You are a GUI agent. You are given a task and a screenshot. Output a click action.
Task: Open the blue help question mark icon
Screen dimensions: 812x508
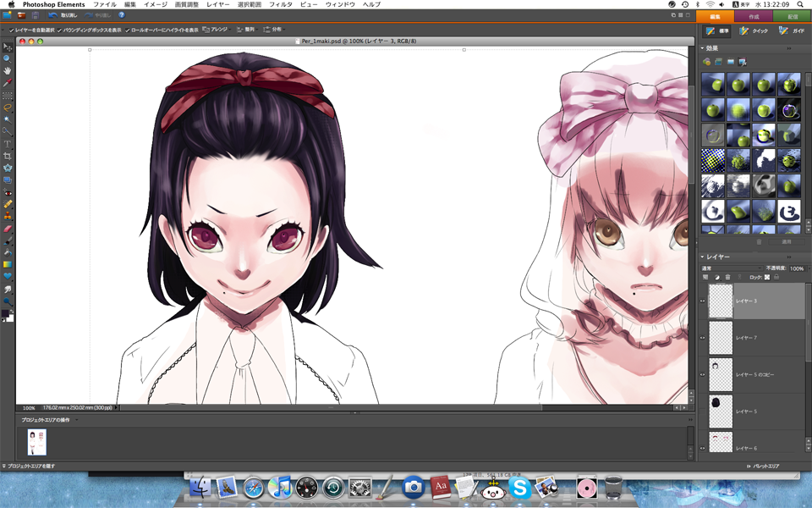[122, 15]
